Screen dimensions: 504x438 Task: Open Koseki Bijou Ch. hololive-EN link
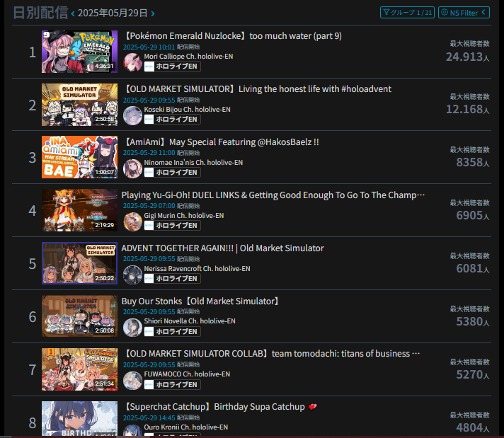(187, 109)
